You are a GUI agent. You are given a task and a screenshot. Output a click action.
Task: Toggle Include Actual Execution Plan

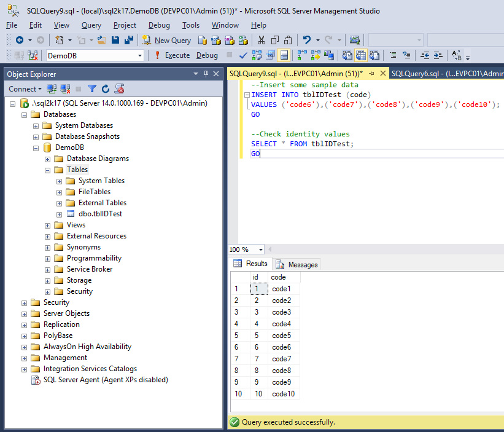pos(302,55)
